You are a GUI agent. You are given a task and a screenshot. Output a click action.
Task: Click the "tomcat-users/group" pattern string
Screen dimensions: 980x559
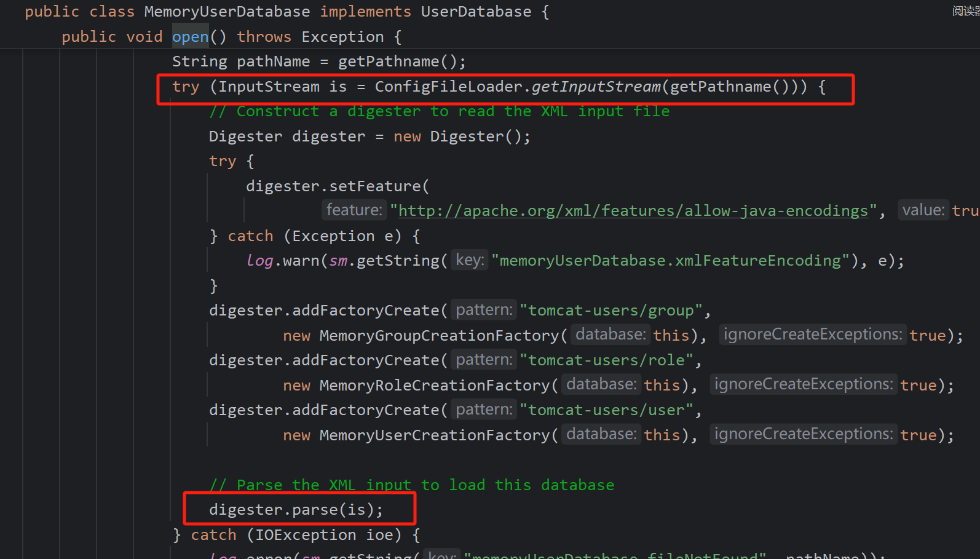611,311
